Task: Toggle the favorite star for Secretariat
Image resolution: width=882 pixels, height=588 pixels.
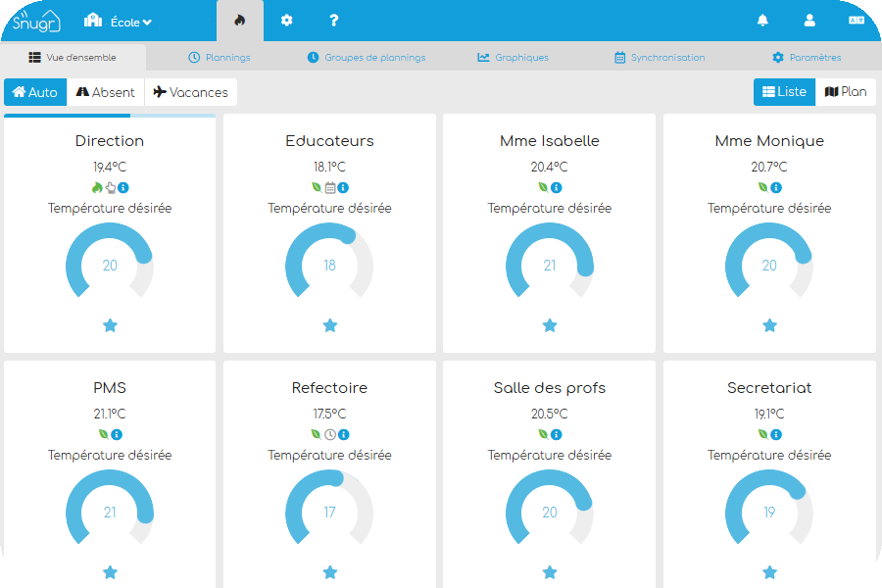Action: (x=769, y=572)
